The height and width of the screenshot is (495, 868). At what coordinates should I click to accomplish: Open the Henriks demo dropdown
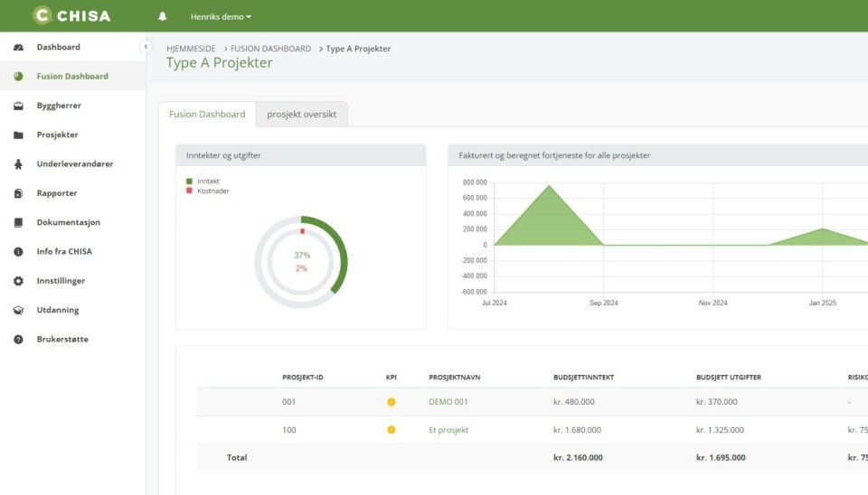tap(221, 16)
